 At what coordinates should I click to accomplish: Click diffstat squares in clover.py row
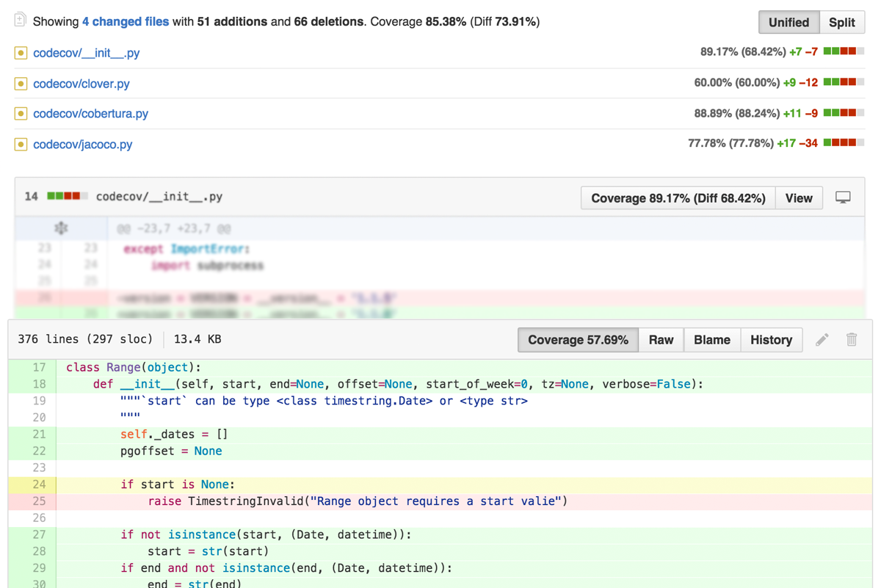click(x=844, y=82)
